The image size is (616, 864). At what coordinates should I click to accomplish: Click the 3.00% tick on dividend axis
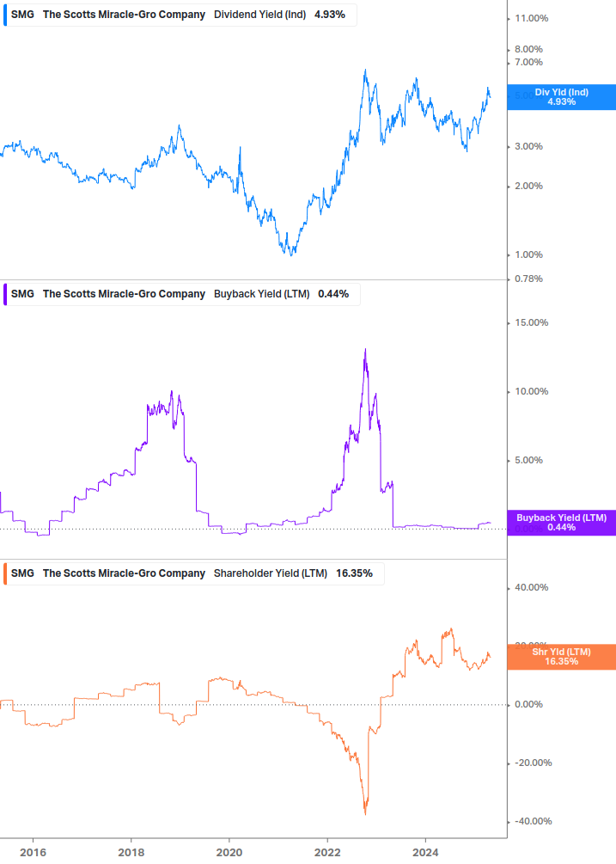[528, 146]
